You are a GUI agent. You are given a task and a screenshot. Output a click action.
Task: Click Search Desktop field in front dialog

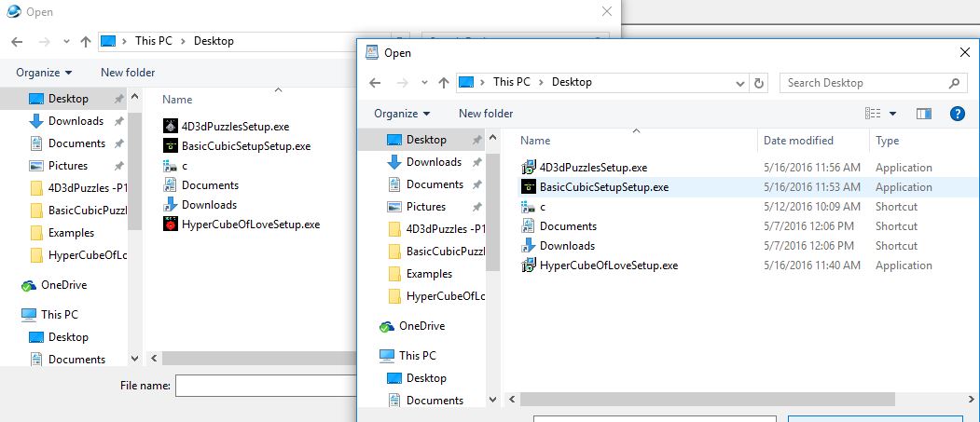(873, 82)
